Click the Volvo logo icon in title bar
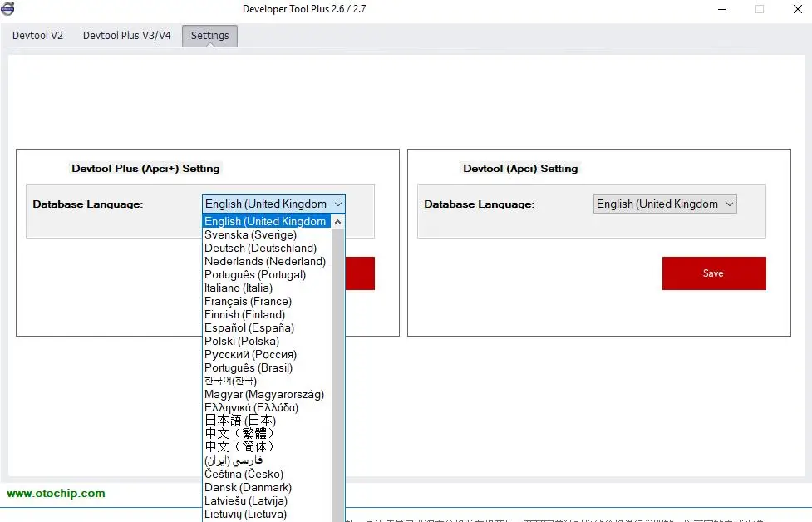Image resolution: width=812 pixels, height=522 pixels. click(7, 8)
